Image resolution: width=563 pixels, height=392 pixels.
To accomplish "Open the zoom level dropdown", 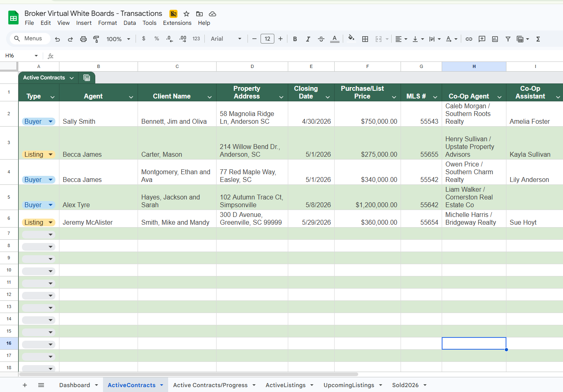I will (x=118, y=39).
